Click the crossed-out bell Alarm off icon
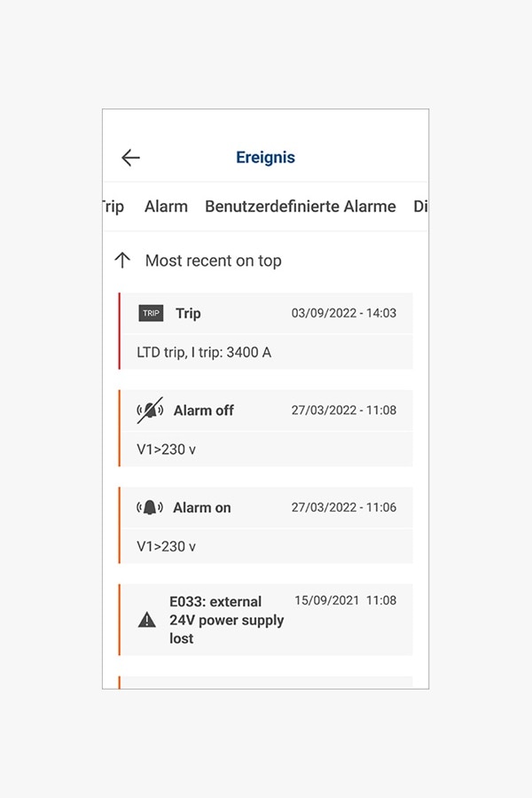 (x=150, y=411)
